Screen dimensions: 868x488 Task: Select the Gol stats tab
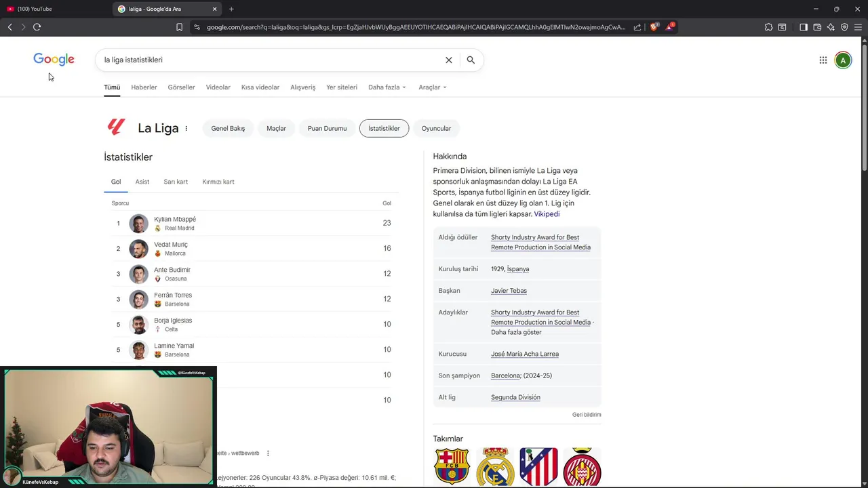pos(116,182)
